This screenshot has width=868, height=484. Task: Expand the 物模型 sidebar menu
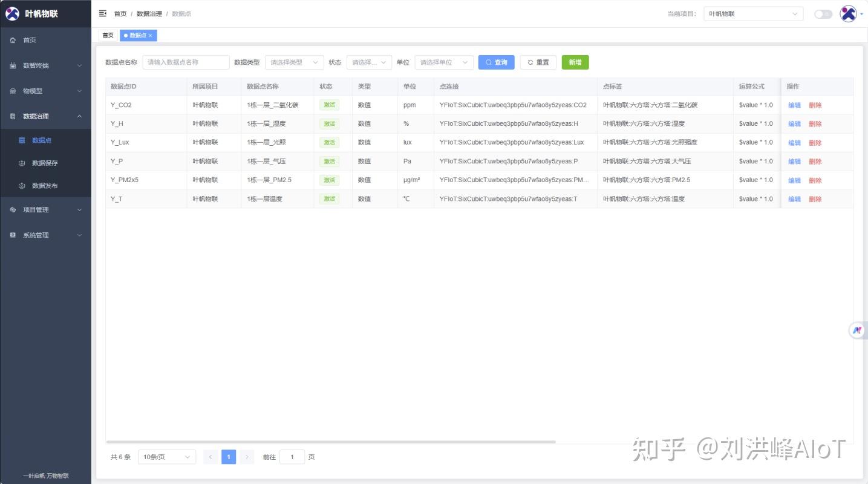tap(45, 91)
